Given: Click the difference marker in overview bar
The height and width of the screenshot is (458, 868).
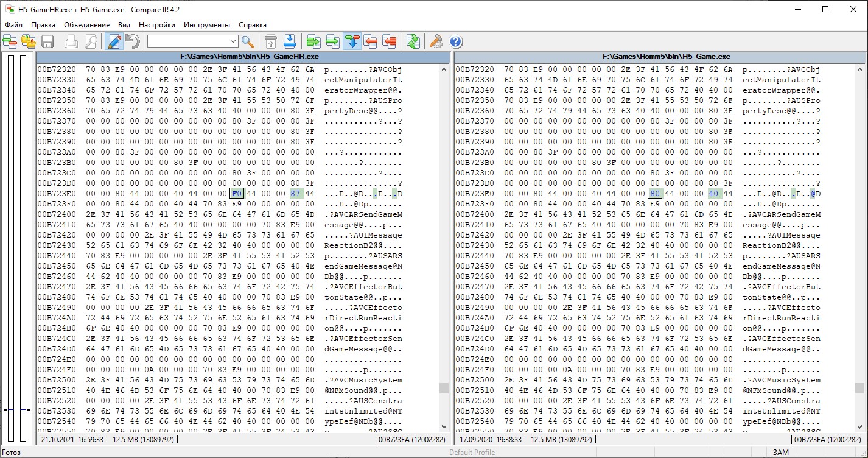Looking at the screenshot, I should click(x=16, y=410).
